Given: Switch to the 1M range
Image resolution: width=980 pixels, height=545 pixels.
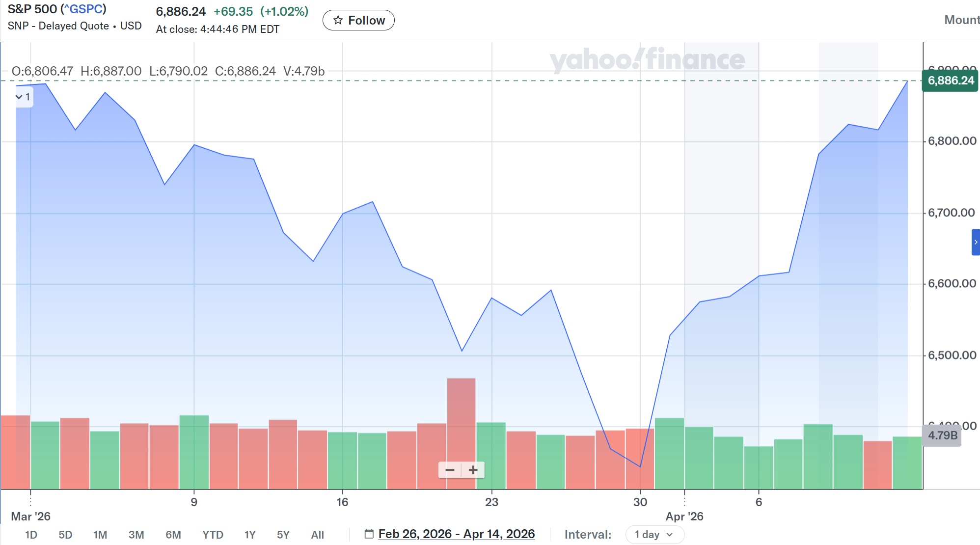Looking at the screenshot, I should click(x=100, y=535).
